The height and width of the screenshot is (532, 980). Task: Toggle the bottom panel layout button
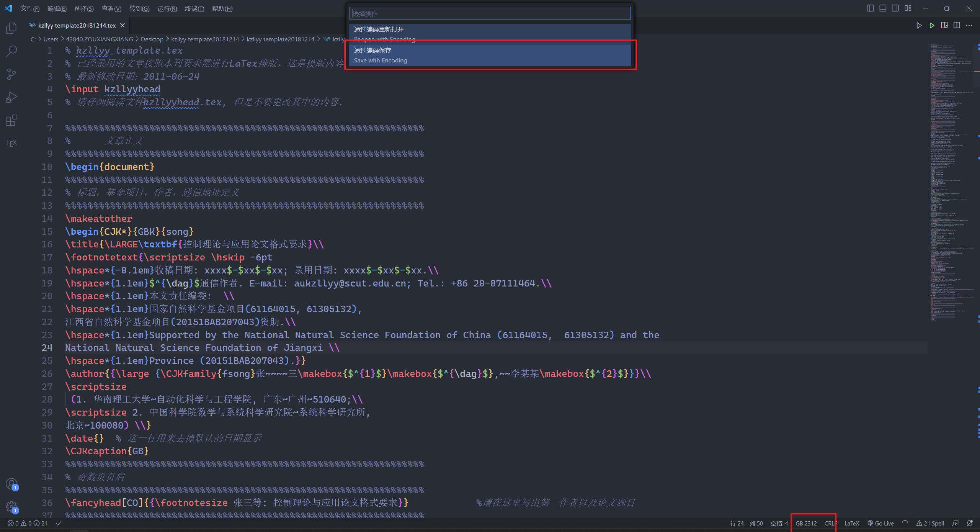883,8
